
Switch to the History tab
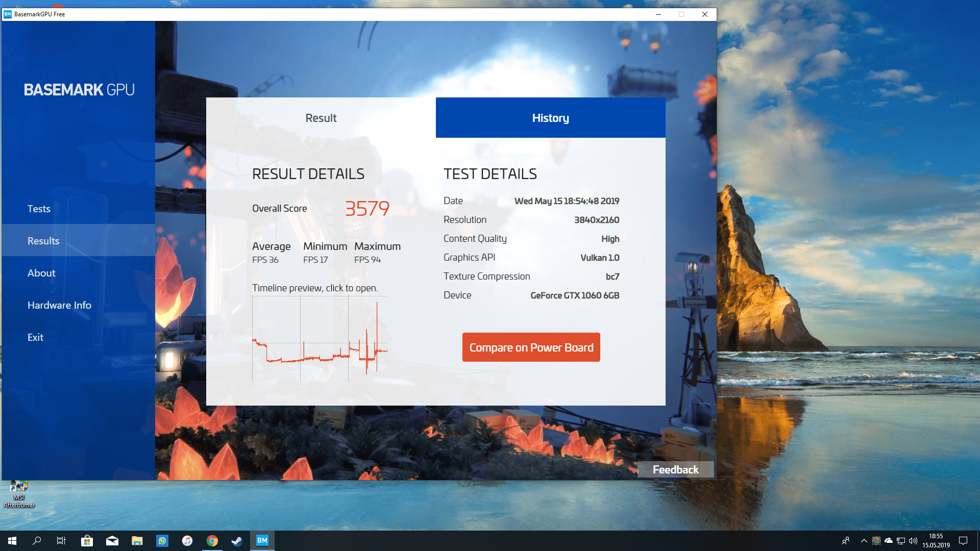[x=550, y=118]
